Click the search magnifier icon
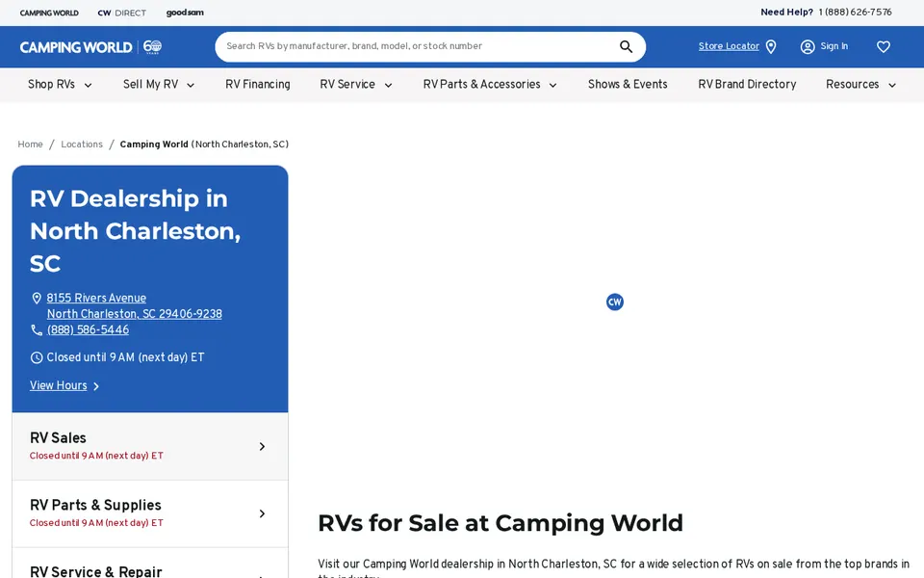The image size is (924, 578). point(626,46)
